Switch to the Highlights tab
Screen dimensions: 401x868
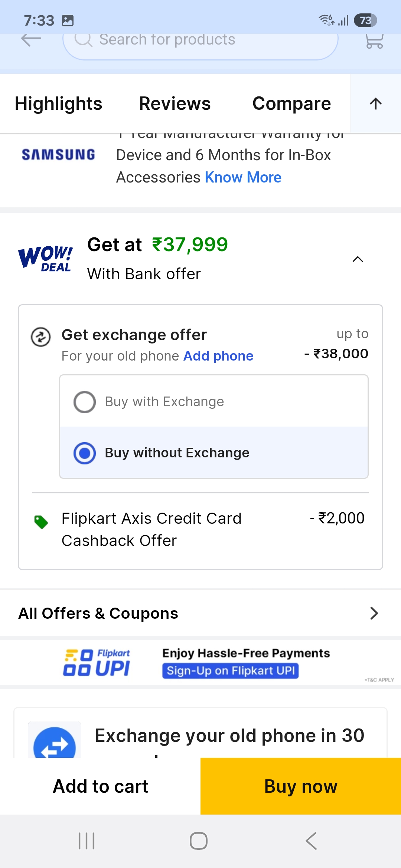(x=59, y=103)
